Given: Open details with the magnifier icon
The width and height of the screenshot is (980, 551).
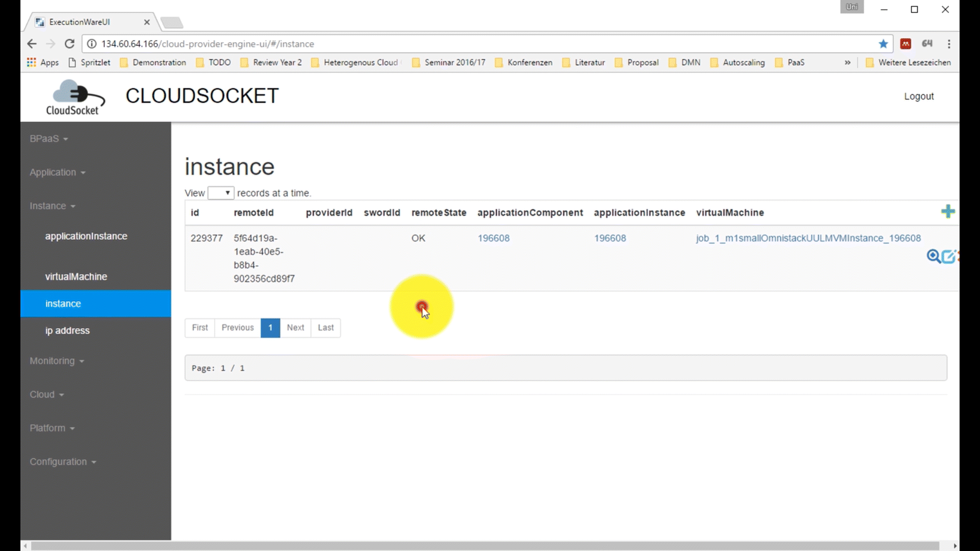Looking at the screenshot, I should pyautogui.click(x=934, y=256).
